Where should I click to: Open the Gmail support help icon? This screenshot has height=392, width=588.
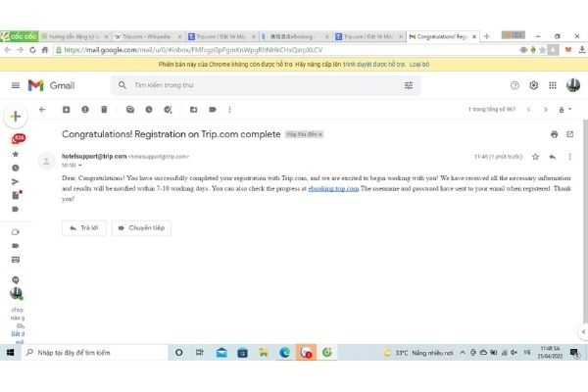[515, 85]
